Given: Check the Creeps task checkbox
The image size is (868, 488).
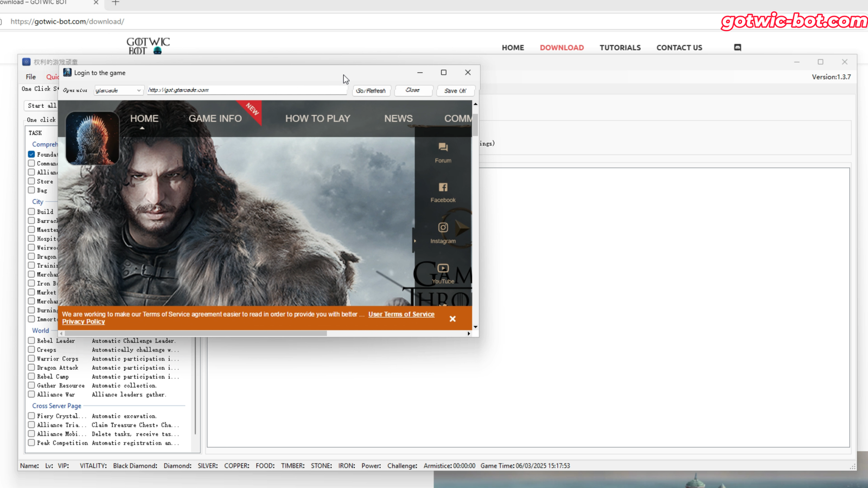Looking at the screenshot, I should (31, 350).
